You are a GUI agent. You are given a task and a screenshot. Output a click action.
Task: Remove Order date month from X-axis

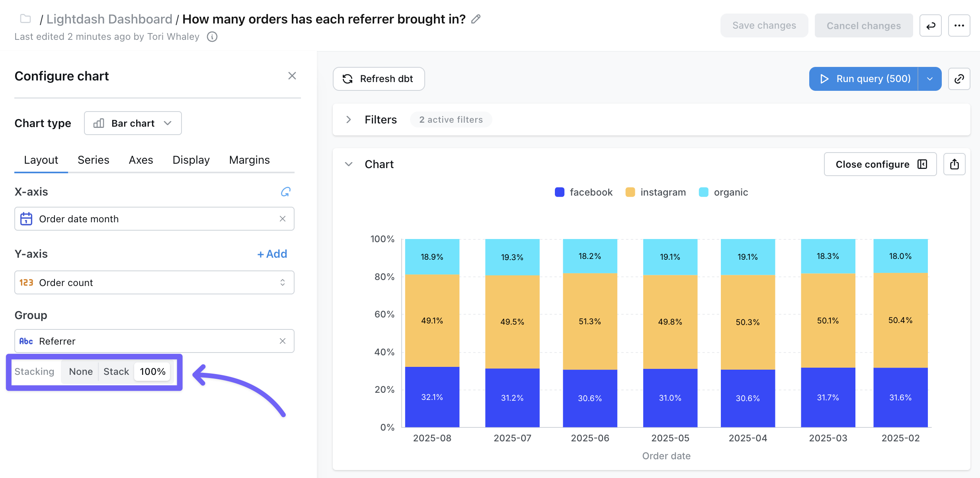[x=283, y=219]
